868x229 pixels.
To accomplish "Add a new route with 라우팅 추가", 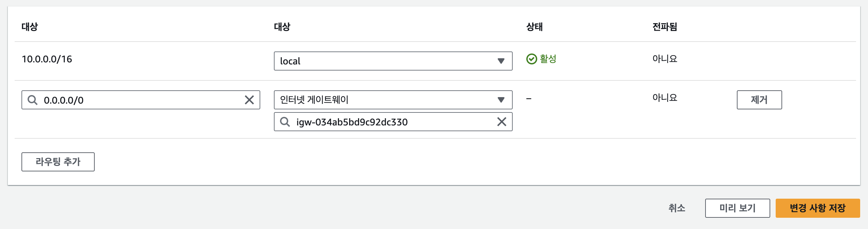I will tap(58, 162).
